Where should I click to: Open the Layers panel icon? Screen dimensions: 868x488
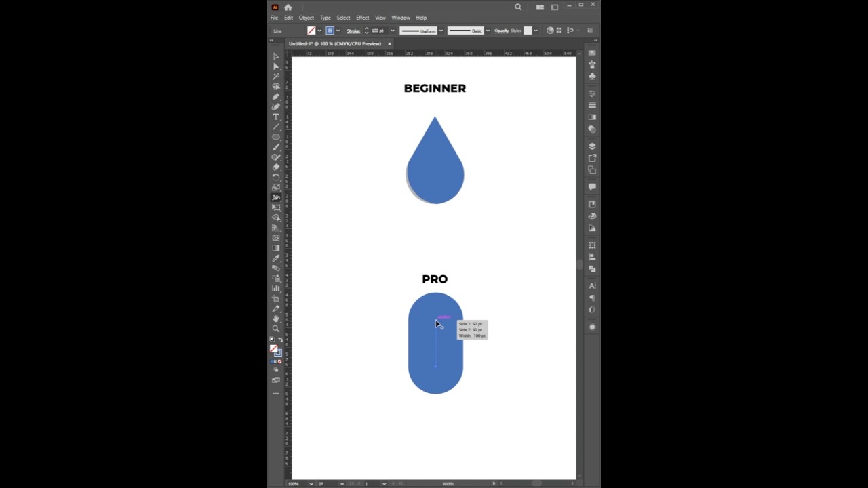(592, 146)
